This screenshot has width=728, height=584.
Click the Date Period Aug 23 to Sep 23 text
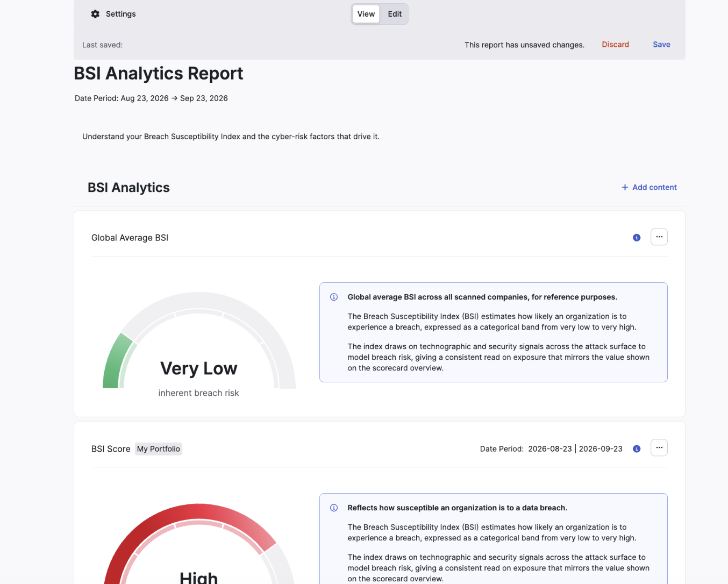pos(151,98)
